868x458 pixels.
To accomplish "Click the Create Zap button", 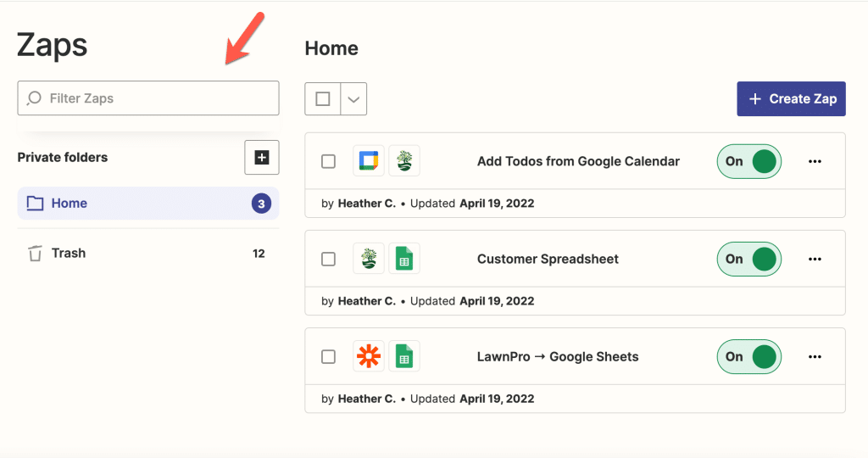I will pyautogui.click(x=791, y=98).
